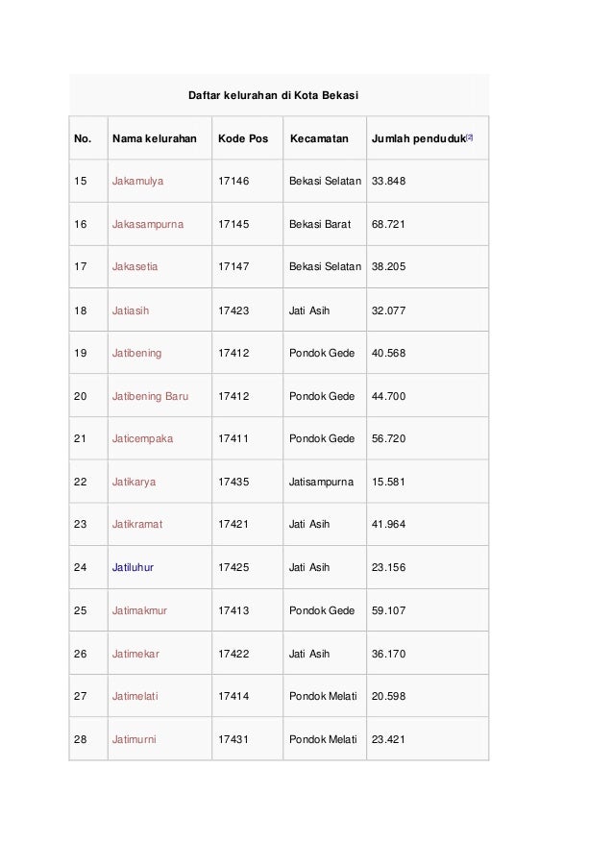Click the Jakasetia link
This screenshot has width=613, height=868.
click(x=135, y=267)
